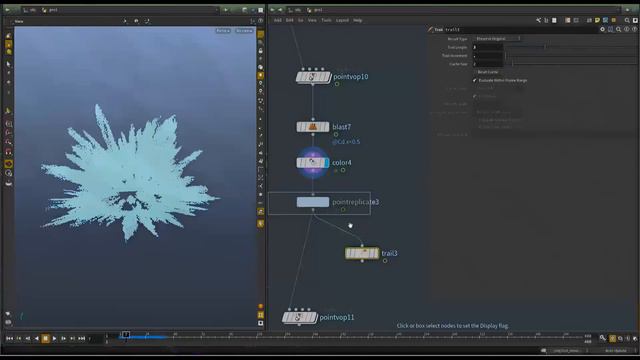Toggle Evaluate Within Frame Range checkbox
Viewport: 640px width, 360px height.
point(475,80)
